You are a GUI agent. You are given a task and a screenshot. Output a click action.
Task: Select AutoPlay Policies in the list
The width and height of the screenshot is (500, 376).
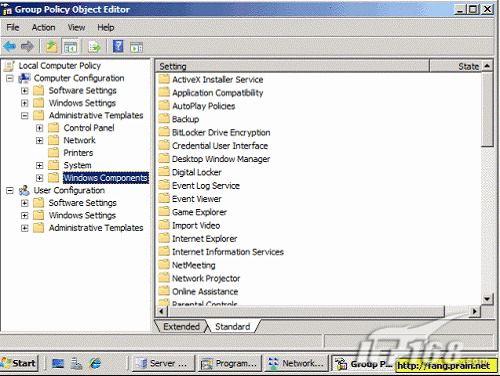pyautogui.click(x=204, y=106)
